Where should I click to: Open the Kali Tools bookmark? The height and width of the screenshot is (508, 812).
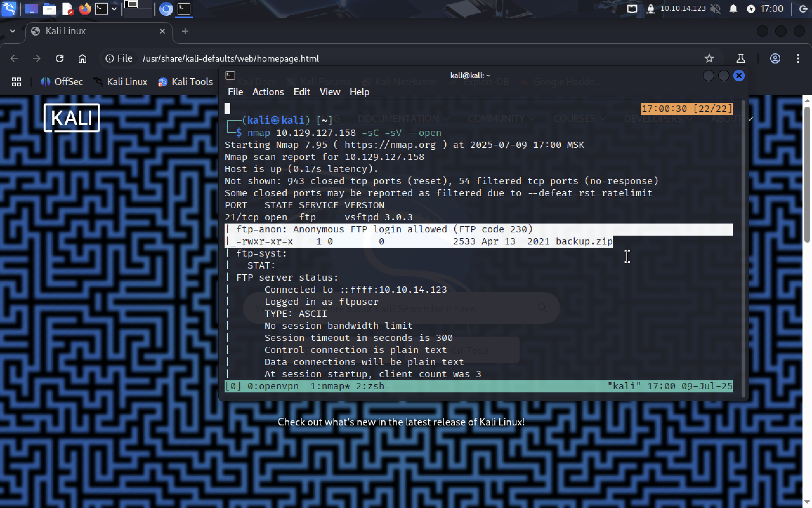[185, 82]
